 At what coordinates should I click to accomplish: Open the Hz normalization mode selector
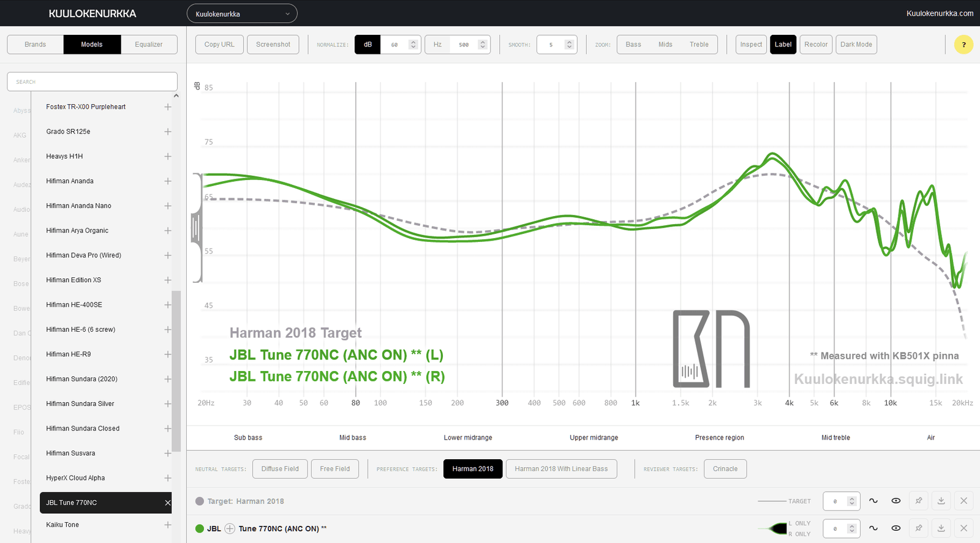click(437, 45)
